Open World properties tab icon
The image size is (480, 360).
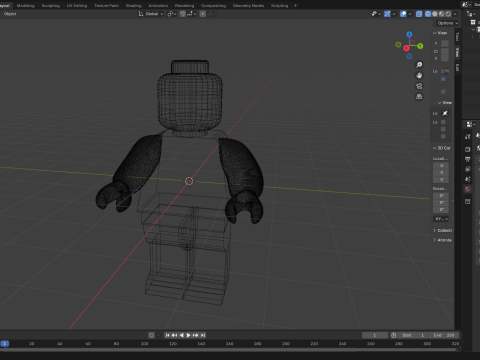coord(468,189)
